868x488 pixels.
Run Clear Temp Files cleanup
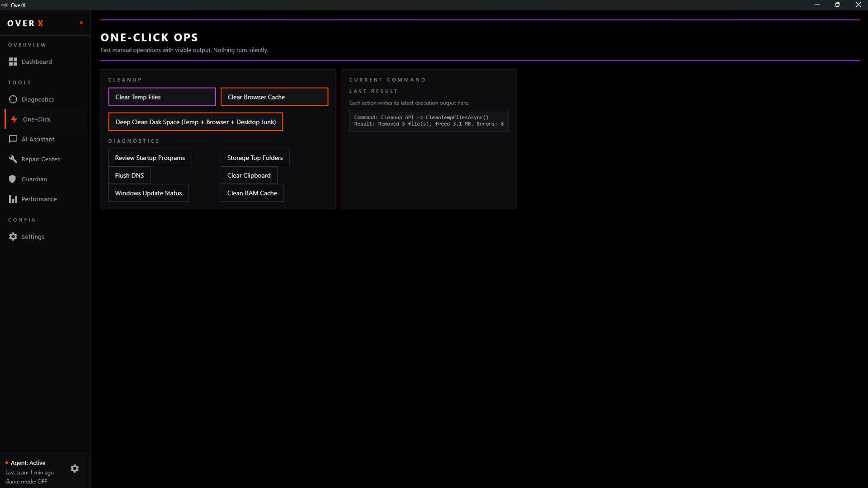[x=162, y=97]
